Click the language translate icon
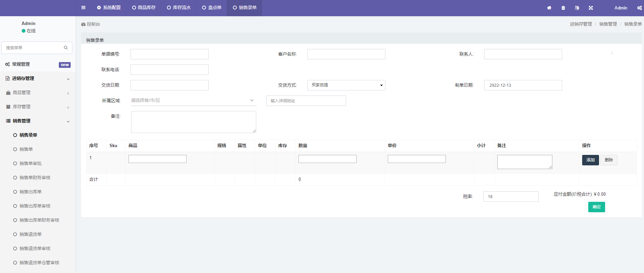644x273 pixels. tap(577, 8)
